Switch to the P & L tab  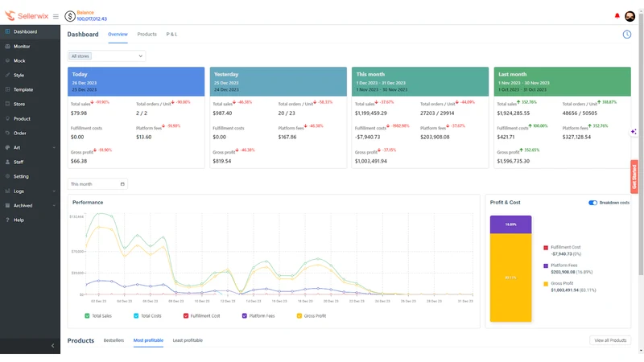point(171,35)
